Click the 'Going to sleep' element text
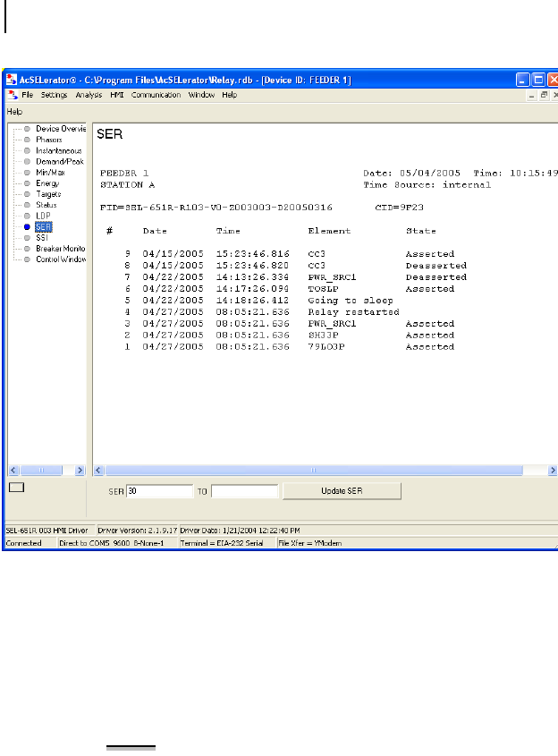Viewport: 558px width, 756px height. pos(351,301)
